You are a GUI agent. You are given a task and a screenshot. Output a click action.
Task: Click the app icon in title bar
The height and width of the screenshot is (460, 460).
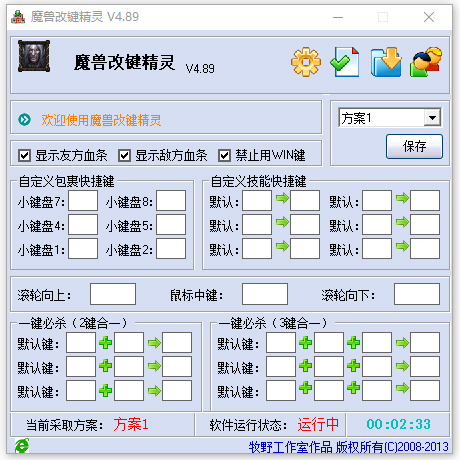18,17
